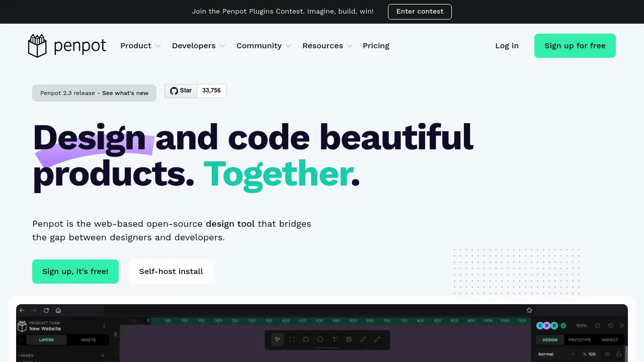
Task: Click the 33,756 star count
Action: (211, 90)
